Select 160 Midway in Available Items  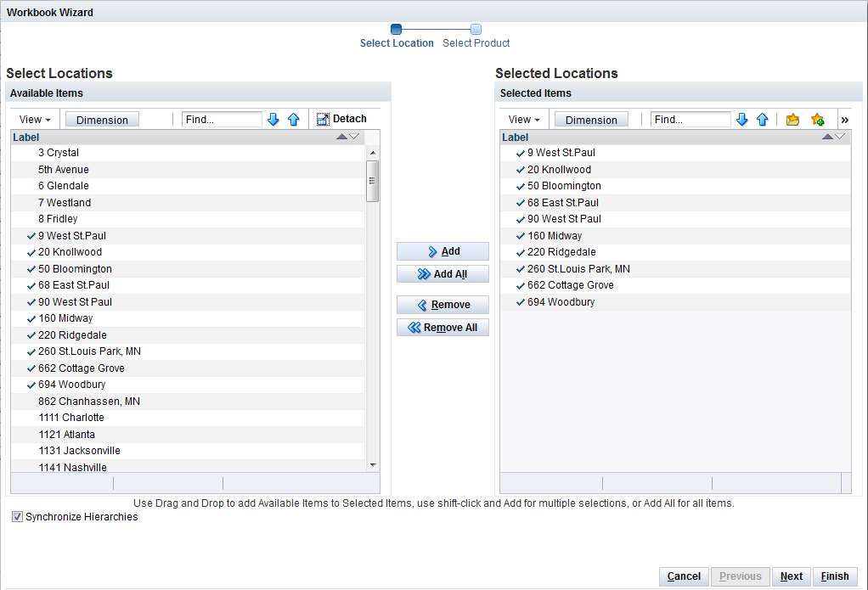(188, 318)
